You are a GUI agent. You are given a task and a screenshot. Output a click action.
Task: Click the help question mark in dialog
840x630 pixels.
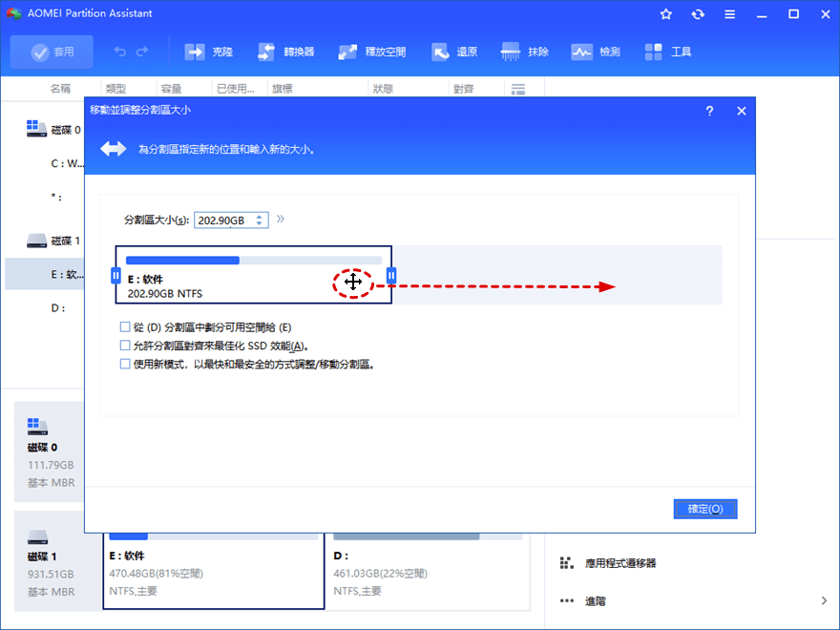point(709,111)
